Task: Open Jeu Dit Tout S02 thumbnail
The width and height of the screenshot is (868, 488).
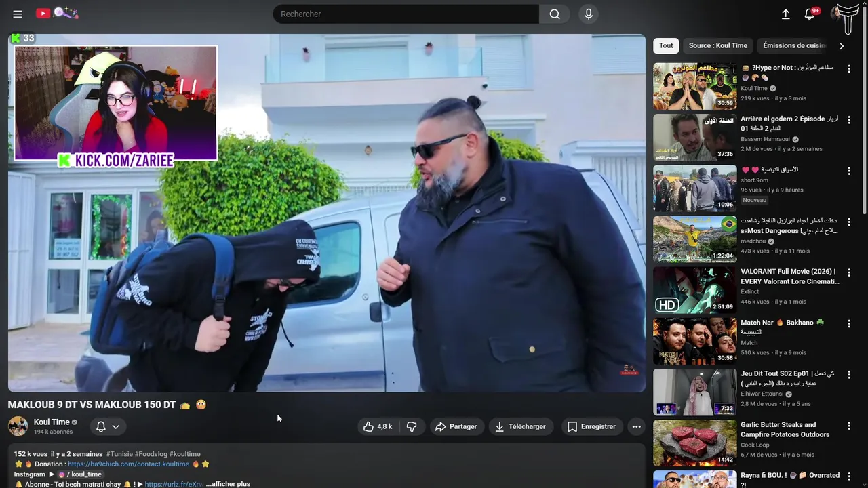Action: click(694, 392)
